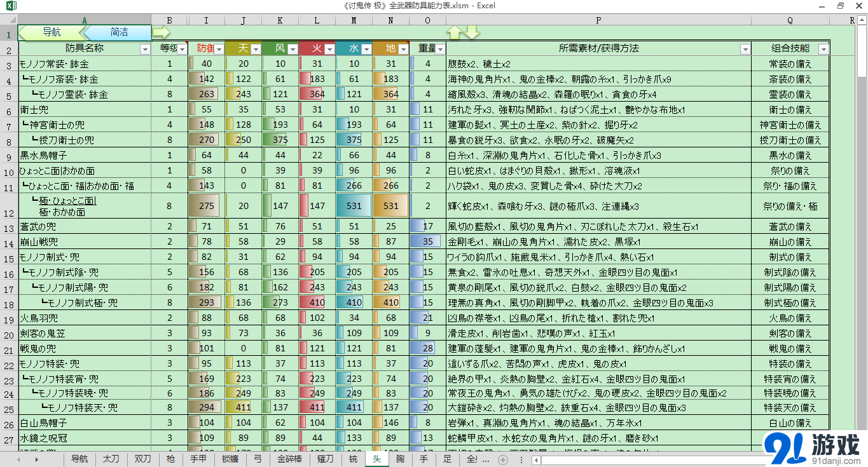Click skill cell 特装天の備え
This screenshot has height=467, width=868.
tap(790, 407)
